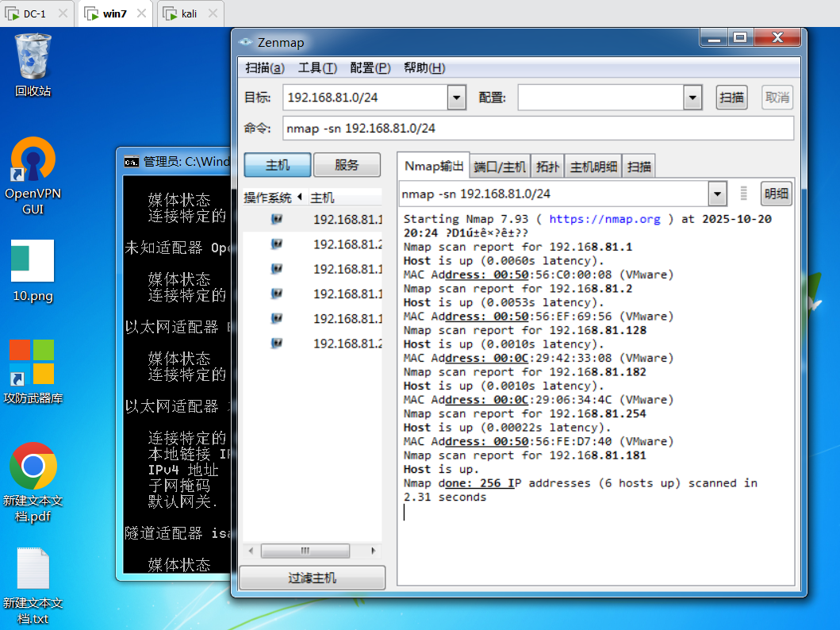Click host list scroll left arrow

pyautogui.click(x=251, y=551)
